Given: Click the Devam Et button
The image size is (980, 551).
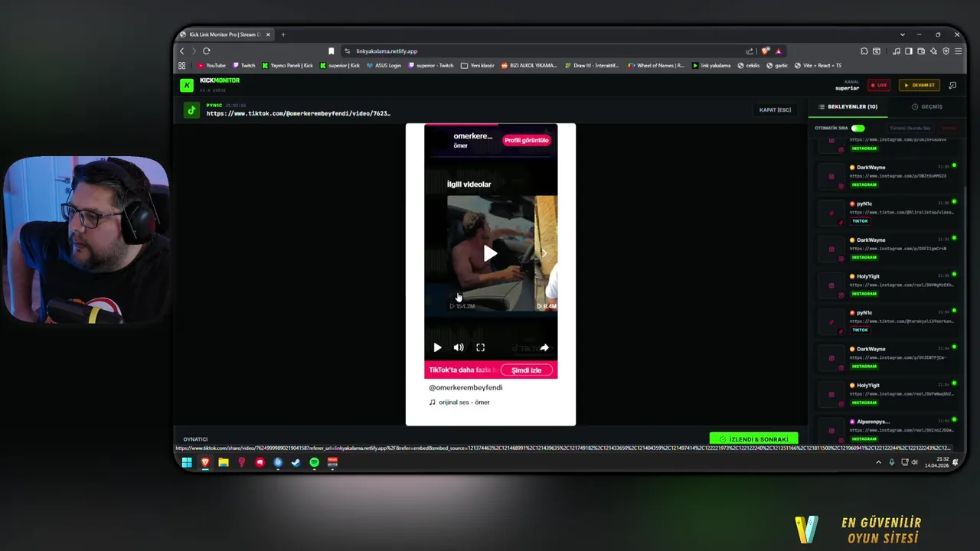Looking at the screenshot, I should click(x=920, y=85).
